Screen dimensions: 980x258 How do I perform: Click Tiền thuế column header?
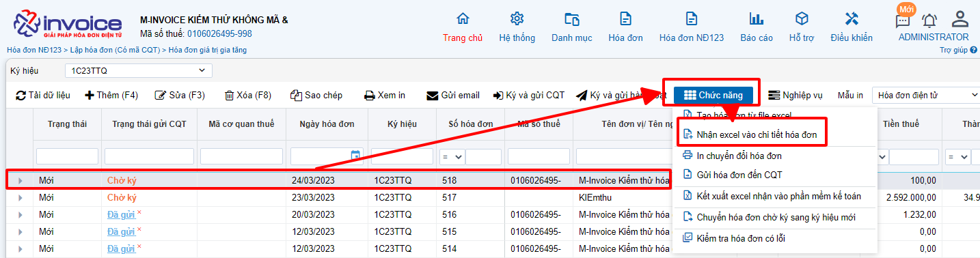coord(901,124)
